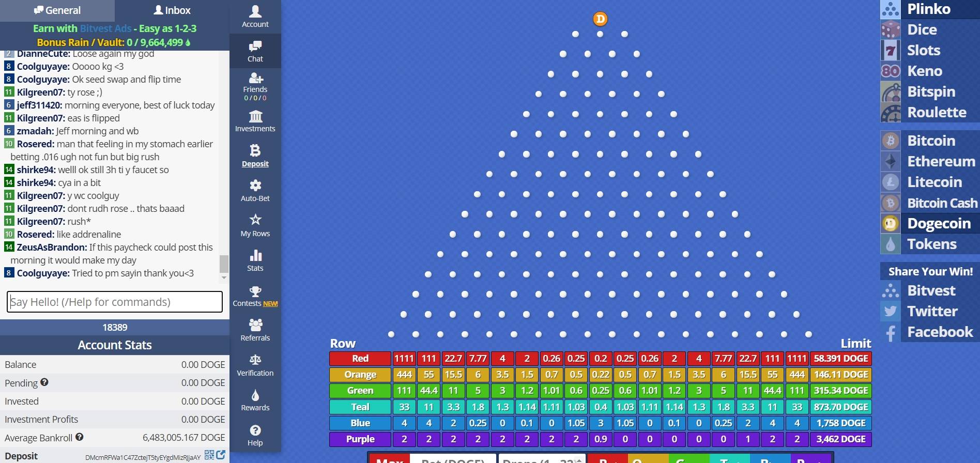Click the Ethereum currency icon
980x463 pixels.
point(891,161)
